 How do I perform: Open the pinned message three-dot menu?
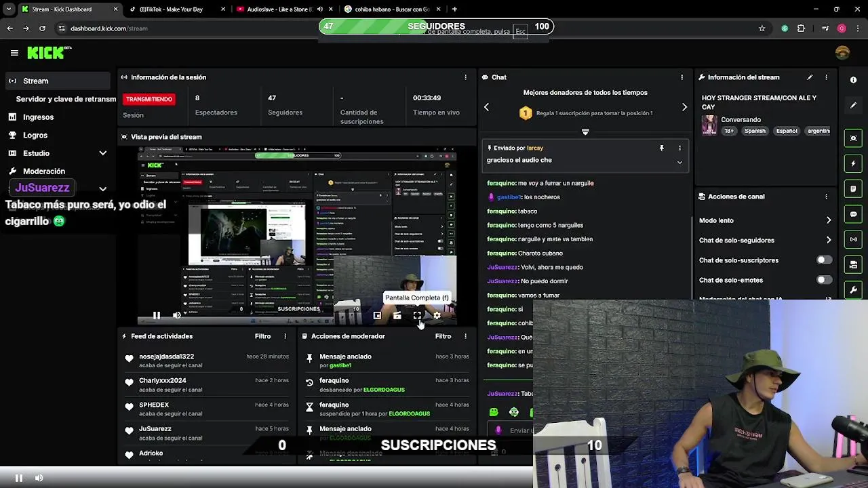(x=679, y=148)
